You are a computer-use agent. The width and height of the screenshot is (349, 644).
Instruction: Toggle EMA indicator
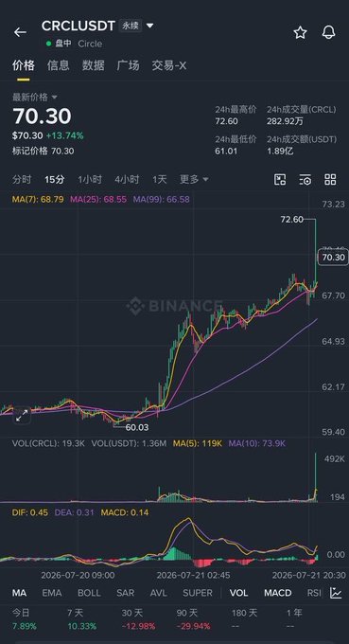(x=52, y=593)
